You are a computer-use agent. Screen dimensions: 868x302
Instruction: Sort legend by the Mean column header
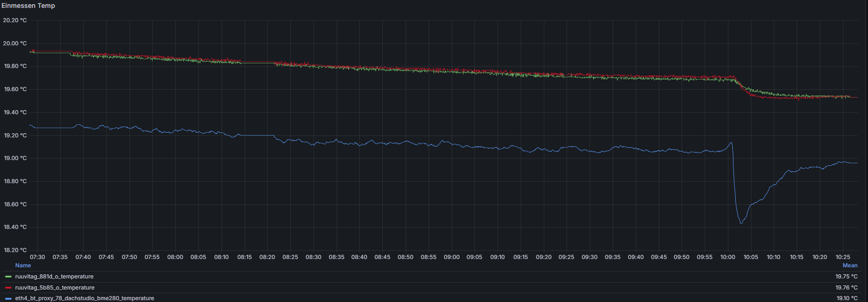(850, 265)
